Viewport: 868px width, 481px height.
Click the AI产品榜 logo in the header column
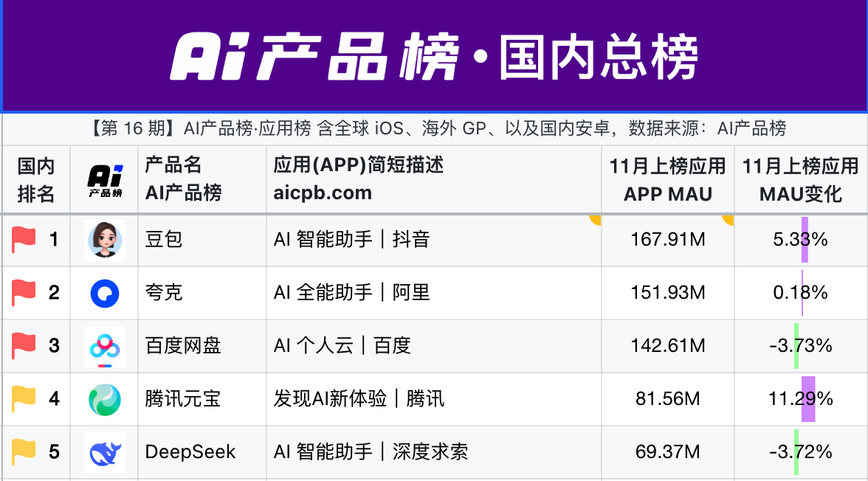[x=104, y=179]
